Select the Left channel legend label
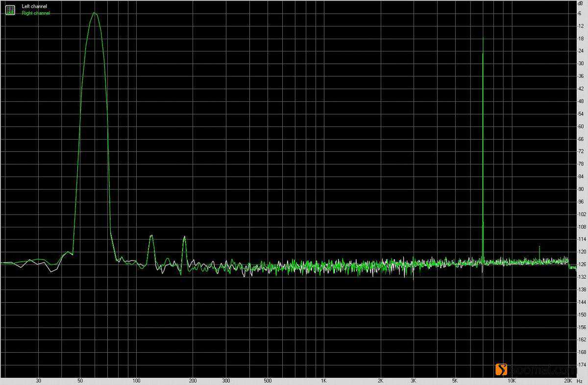The image size is (588, 385). click(x=34, y=6)
